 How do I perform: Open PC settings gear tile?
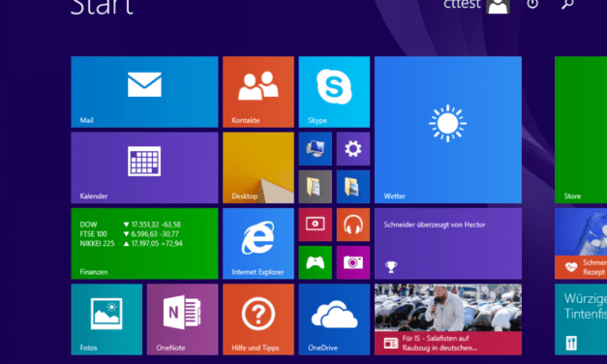pyautogui.click(x=353, y=149)
